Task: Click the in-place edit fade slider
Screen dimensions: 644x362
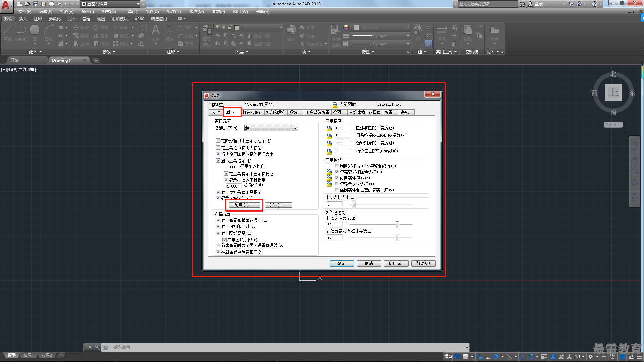Action: tap(397, 237)
